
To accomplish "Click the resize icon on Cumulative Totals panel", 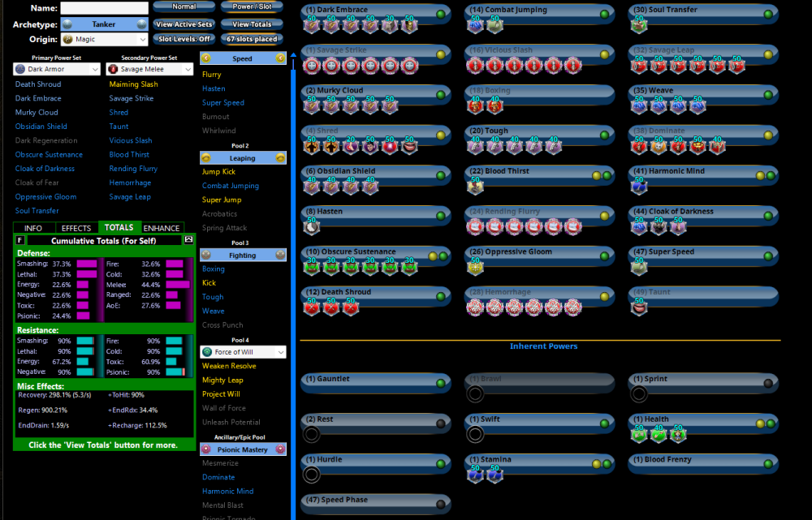I will coord(189,240).
